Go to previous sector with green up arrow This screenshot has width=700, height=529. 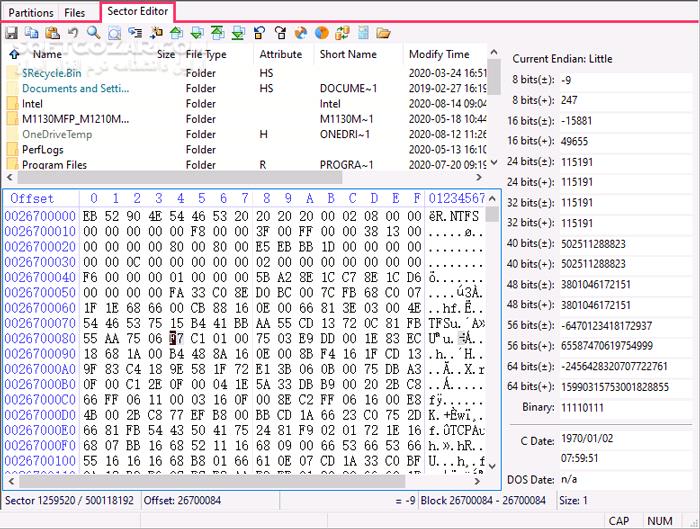coord(176,33)
